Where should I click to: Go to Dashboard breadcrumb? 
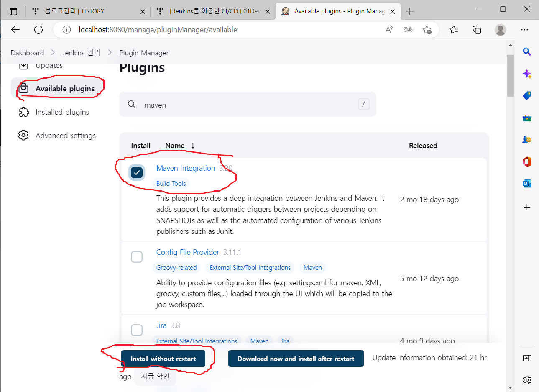pos(27,52)
